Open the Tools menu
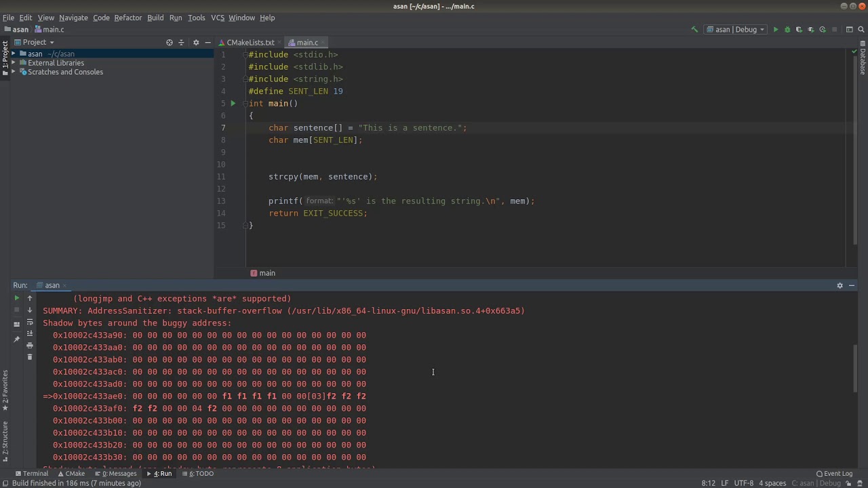The height and width of the screenshot is (488, 868). click(197, 18)
